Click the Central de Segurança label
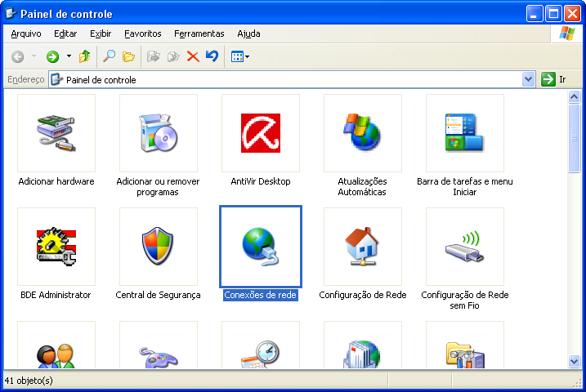 (x=158, y=295)
